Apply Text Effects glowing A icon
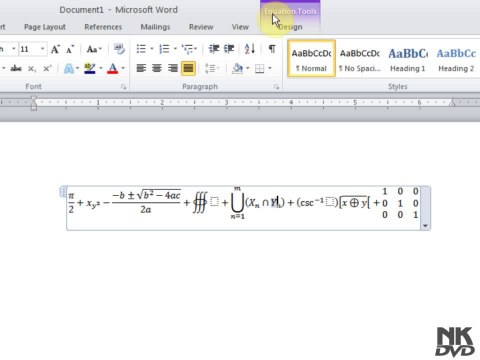The width and height of the screenshot is (480, 360). pos(69,69)
